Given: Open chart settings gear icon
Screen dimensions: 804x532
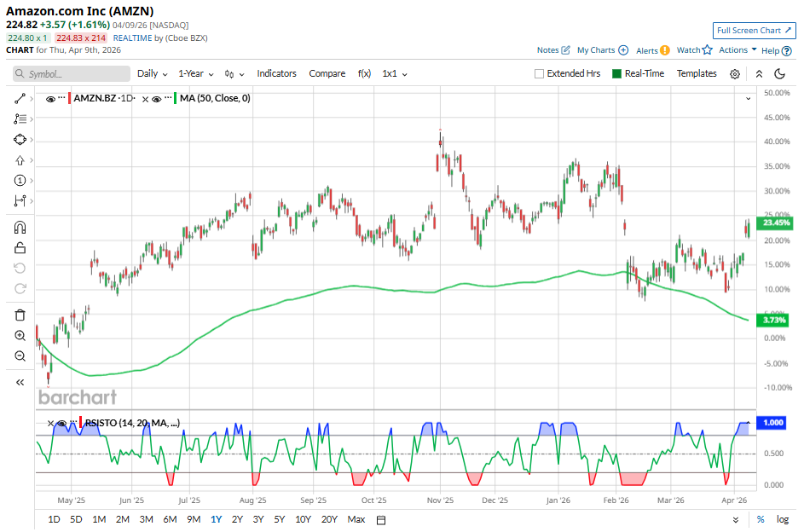Looking at the screenshot, I should pyautogui.click(x=735, y=74).
